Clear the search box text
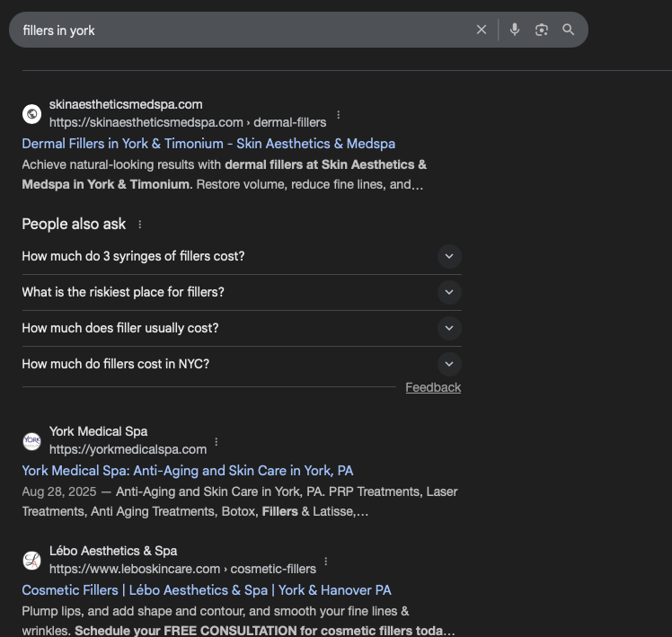672x637 pixels. (x=482, y=30)
